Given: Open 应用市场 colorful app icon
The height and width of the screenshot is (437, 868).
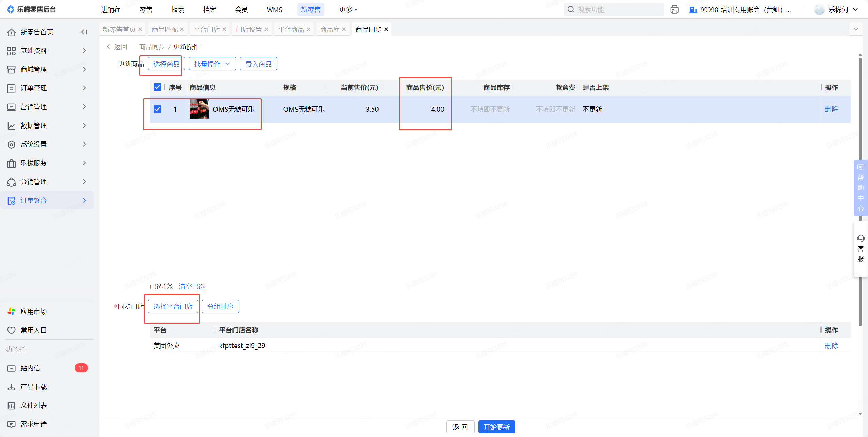Looking at the screenshot, I should [12, 312].
